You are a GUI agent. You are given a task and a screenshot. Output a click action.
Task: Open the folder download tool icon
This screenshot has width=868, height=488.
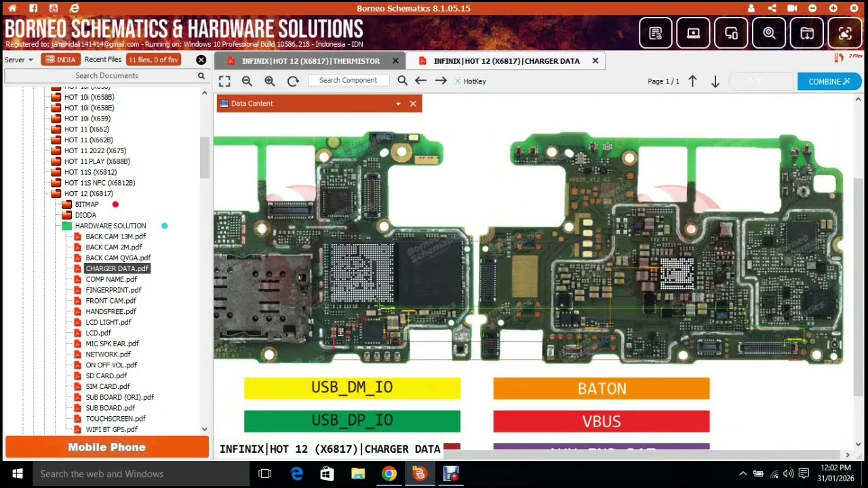[807, 33]
